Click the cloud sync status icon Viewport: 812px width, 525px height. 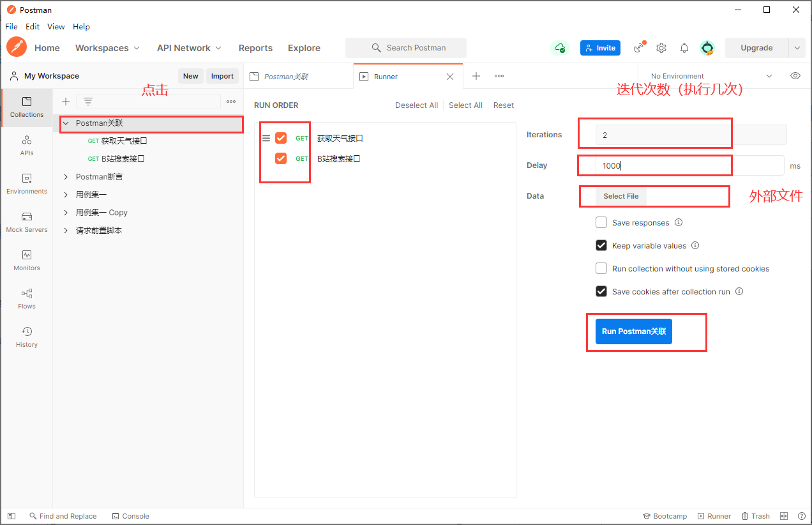coord(560,48)
